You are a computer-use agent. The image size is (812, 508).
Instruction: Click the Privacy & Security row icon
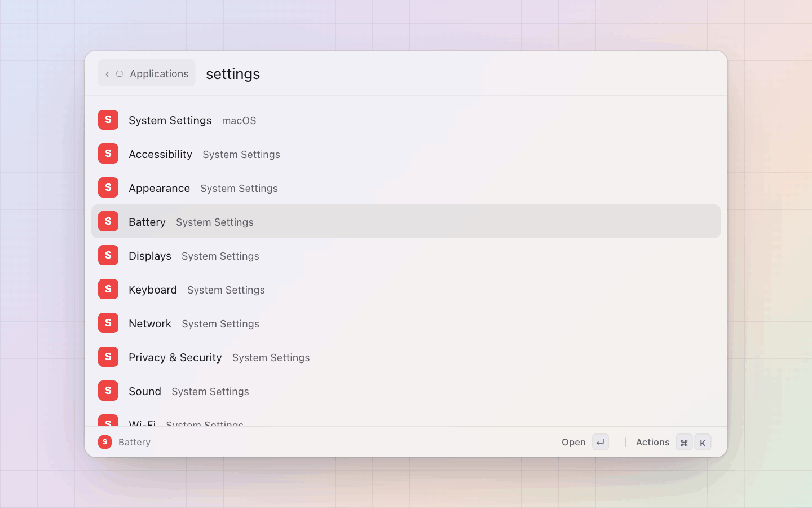point(108,357)
